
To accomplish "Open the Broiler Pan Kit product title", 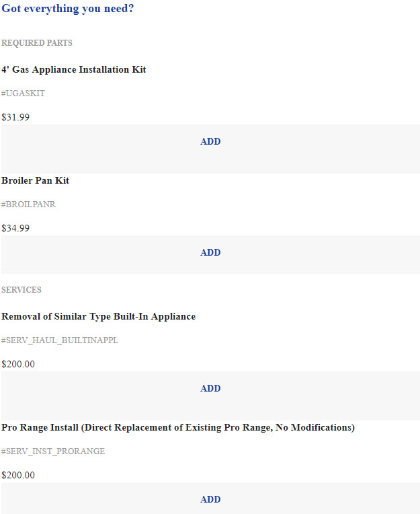I will (35, 181).
